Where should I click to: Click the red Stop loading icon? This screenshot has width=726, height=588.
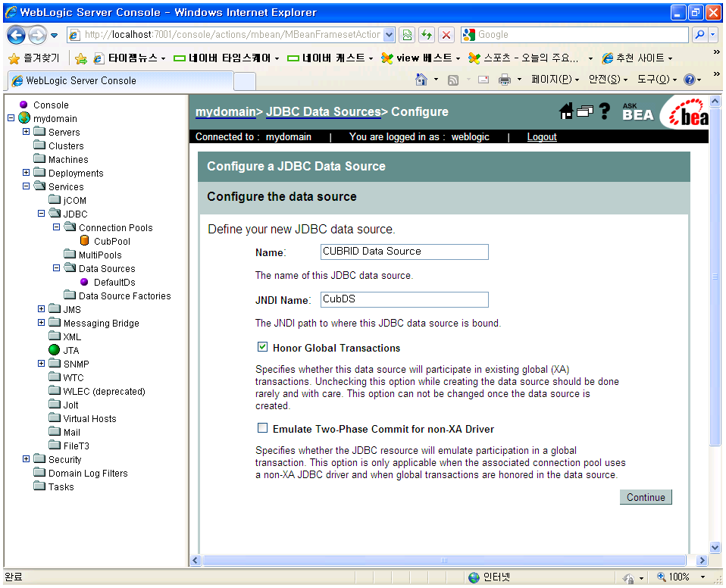(446, 35)
